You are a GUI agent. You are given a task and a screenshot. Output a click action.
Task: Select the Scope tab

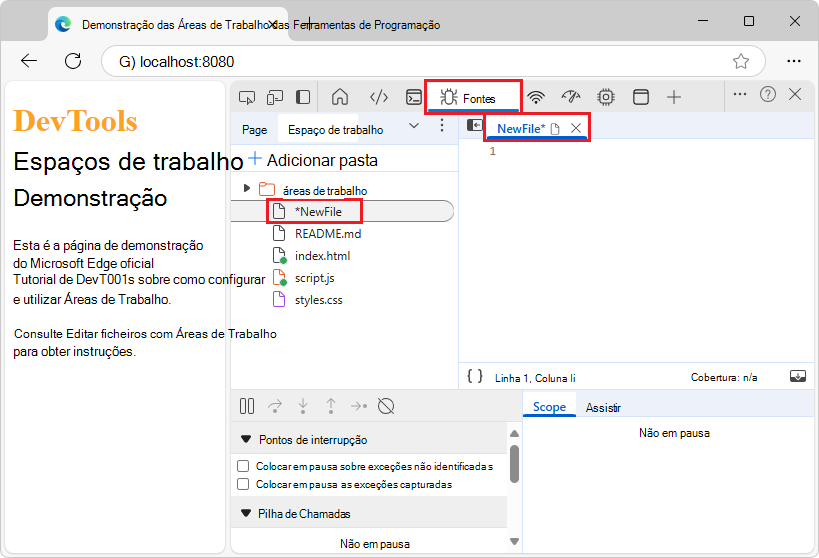click(549, 407)
